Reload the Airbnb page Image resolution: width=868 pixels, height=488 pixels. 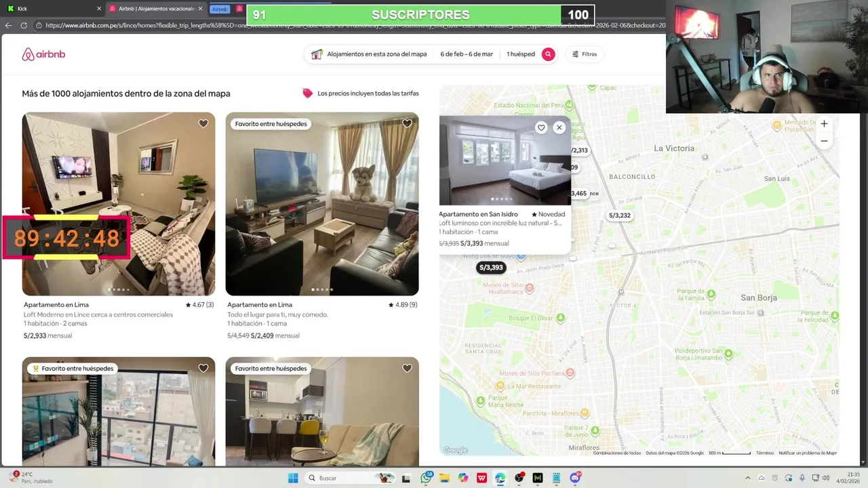coord(24,26)
